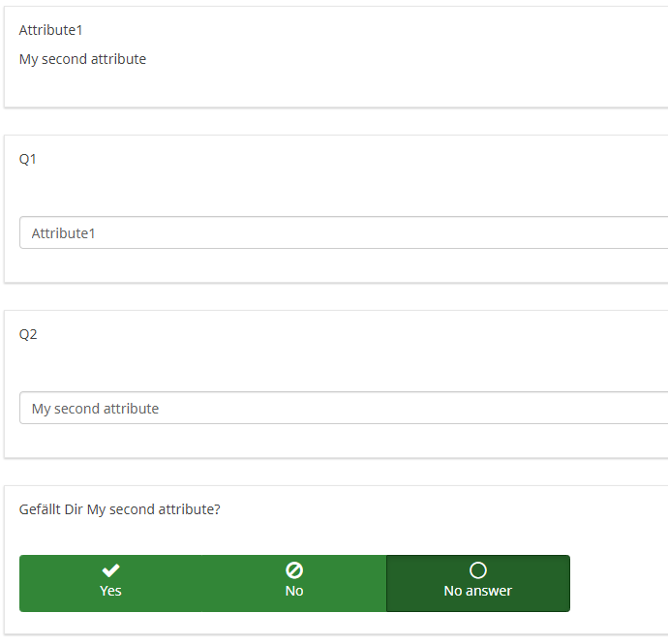This screenshot has height=644, width=668.
Task: Click the Gefällt Dir question text
Action: coord(119,509)
